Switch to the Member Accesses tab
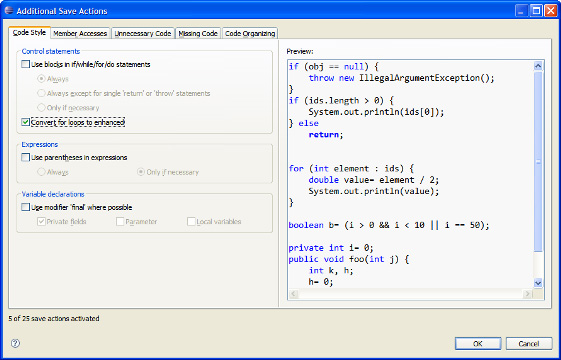The width and height of the screenshot is (561, 360). point(80,33)
